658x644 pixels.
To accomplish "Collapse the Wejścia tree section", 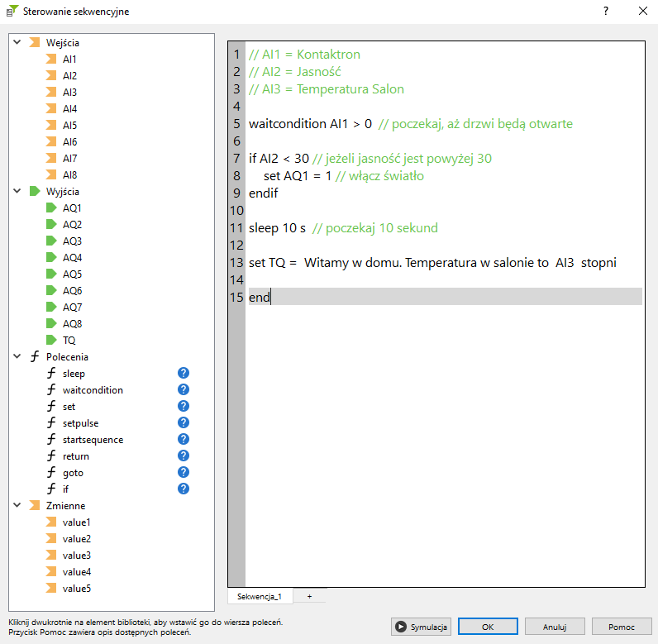I will coord(17,42).
